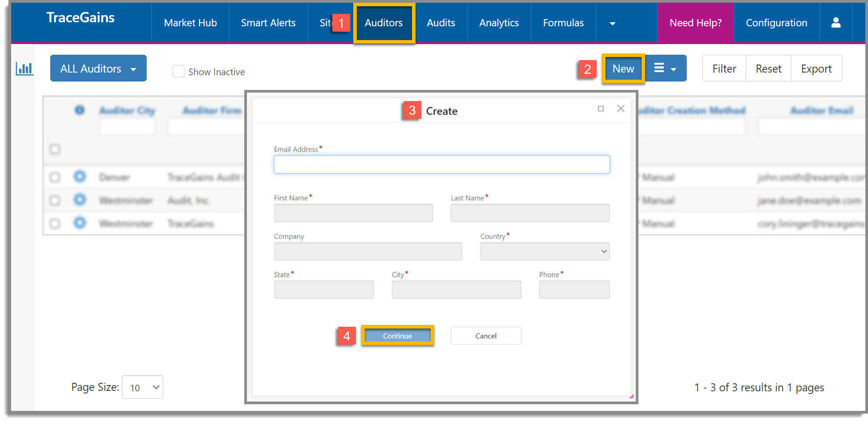Switch to the Auditors tab
Image resolution: width=868 pixels, height=422 pixels.
[x=384, y=23]
